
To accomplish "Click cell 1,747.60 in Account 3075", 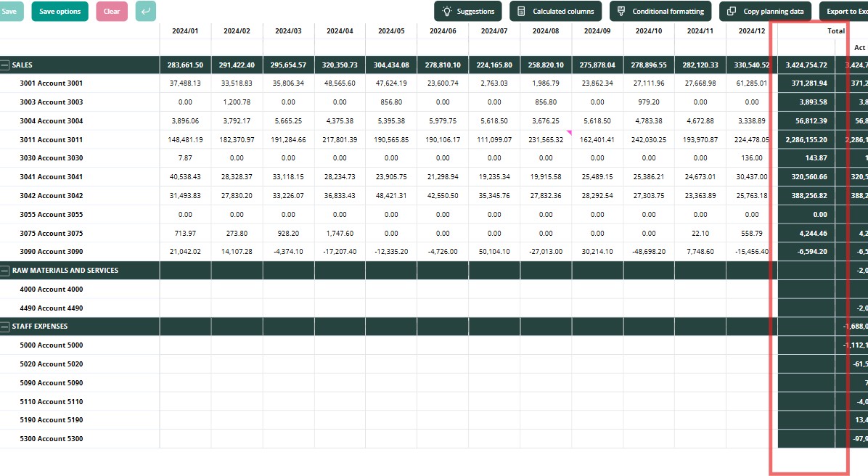I will click(340, 234).
